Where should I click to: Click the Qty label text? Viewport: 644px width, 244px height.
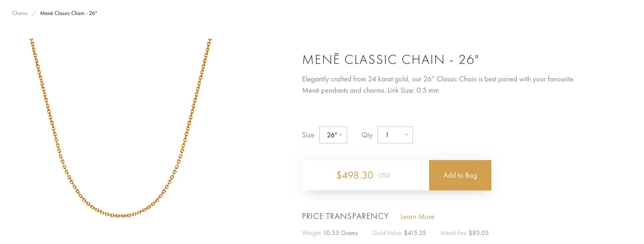point(367,135)
